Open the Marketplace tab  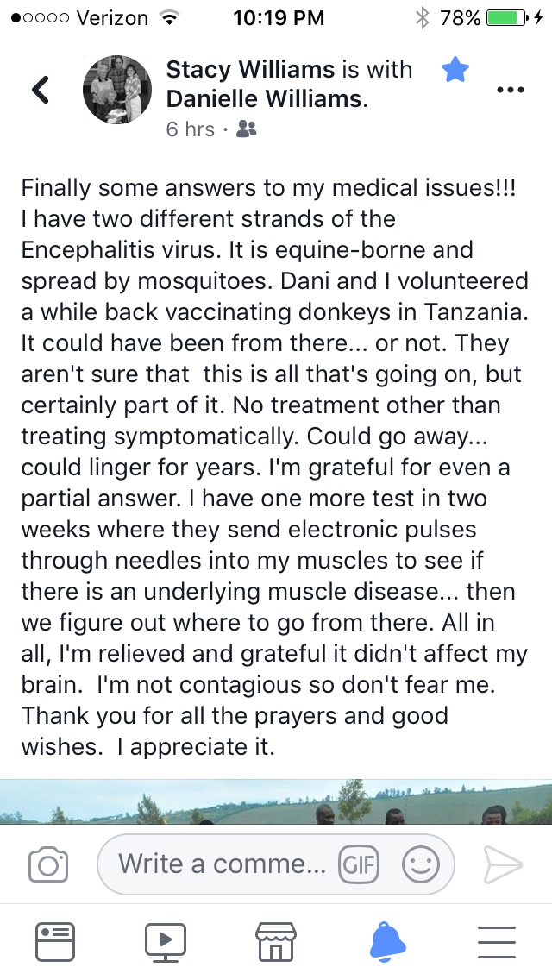276,941
